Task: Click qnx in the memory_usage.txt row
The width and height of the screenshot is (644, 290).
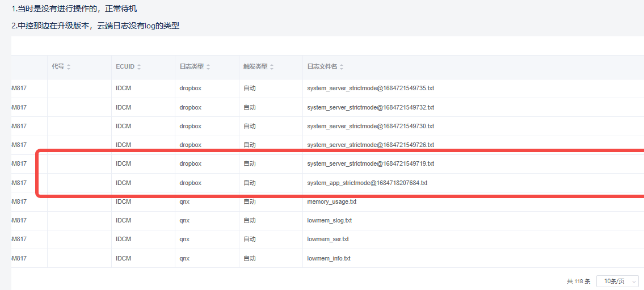Action: 184,201
